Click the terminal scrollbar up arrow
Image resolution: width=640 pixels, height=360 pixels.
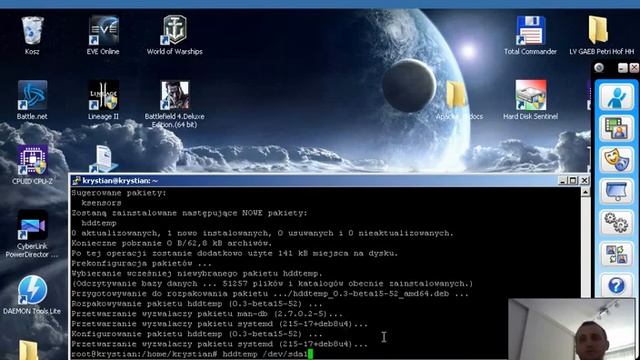click(x=585, y=192)
